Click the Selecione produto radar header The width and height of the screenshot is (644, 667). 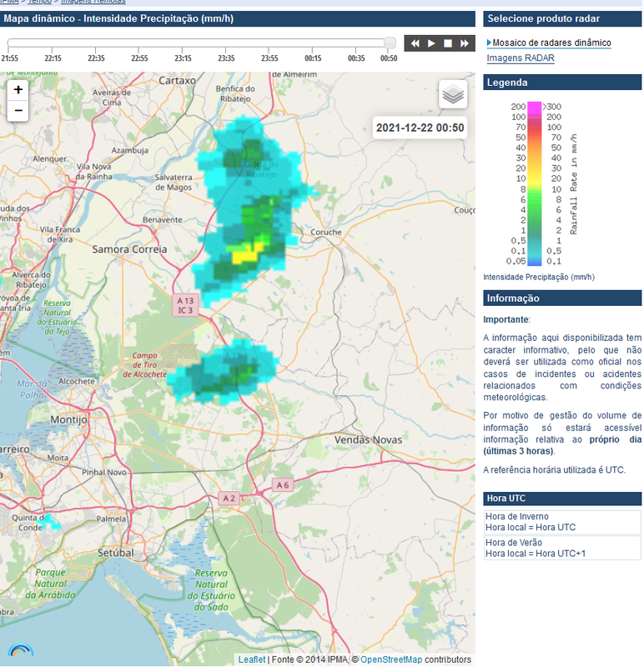pyautogui.click(x=562, y=18)
